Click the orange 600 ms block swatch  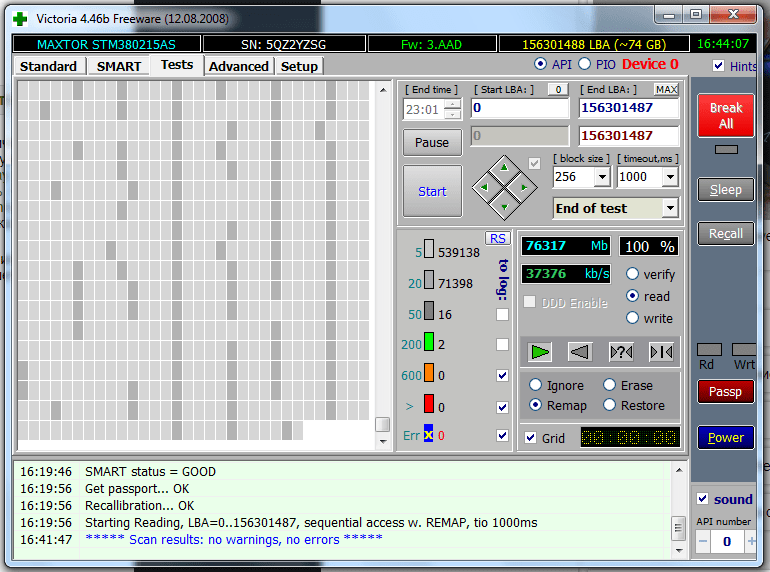[429, 374]
